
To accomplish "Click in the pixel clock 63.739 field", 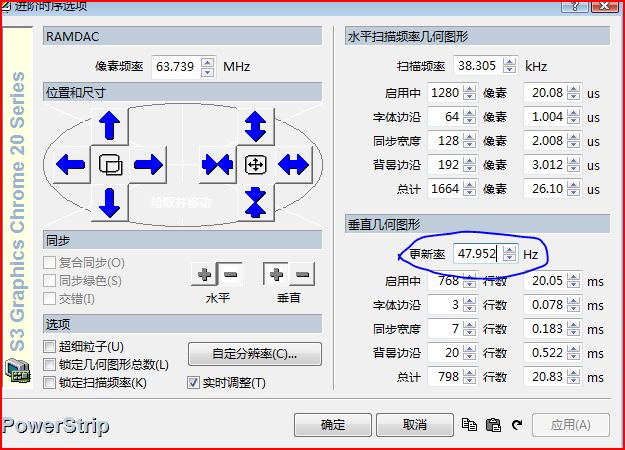I will click(x=176, y=67).
